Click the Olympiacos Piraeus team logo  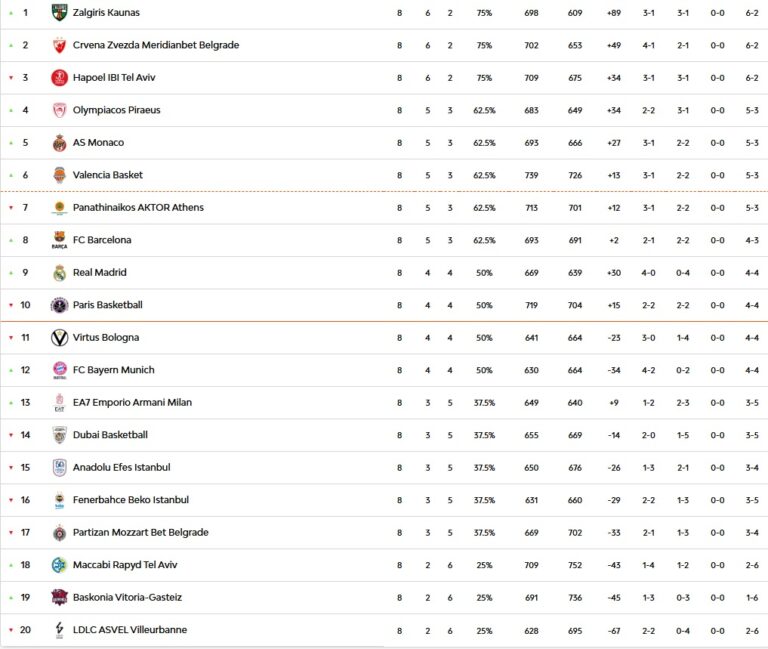tap(59, 110)
